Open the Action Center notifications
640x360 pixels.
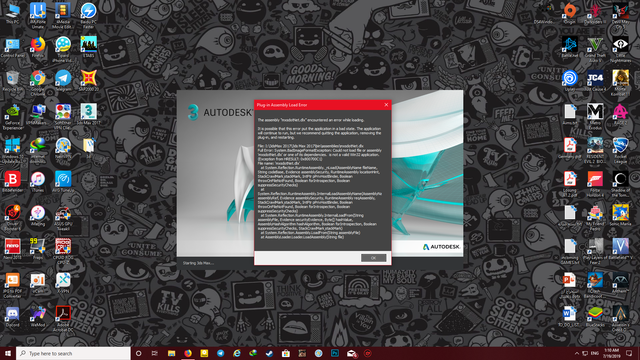(629, 353)
